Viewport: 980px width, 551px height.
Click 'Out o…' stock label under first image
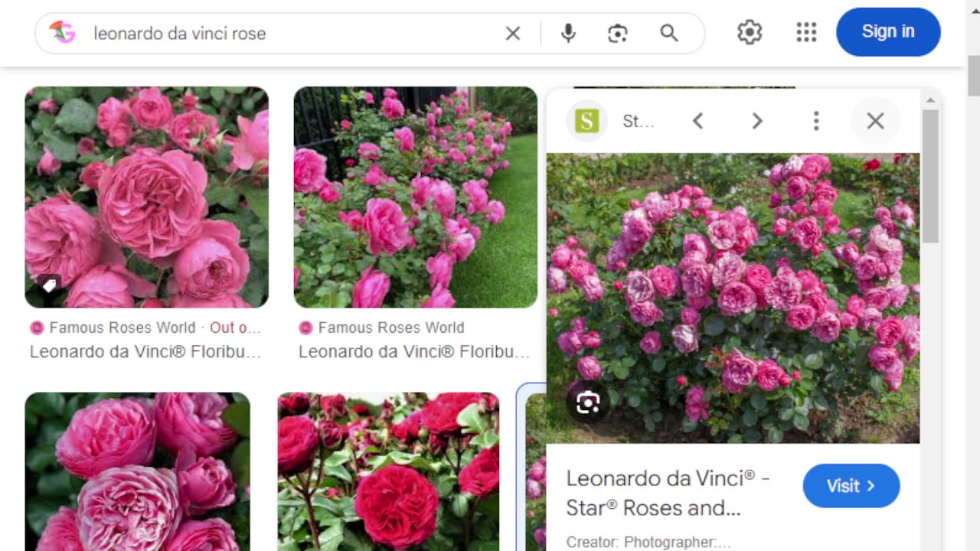click(235, 328)
